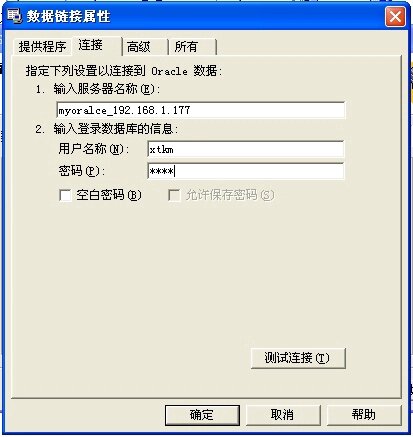Image resolution: width=413 pixels, height=437 pixels.
Task: Click the 测试连接(T) button
Action: pyautogui.click(x=298, y=358)
